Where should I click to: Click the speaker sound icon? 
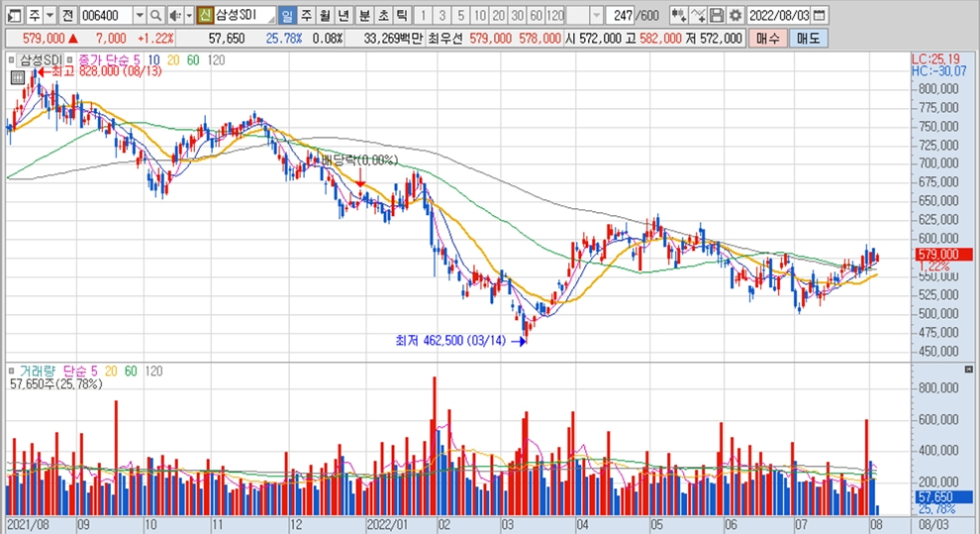click(174, 16)
